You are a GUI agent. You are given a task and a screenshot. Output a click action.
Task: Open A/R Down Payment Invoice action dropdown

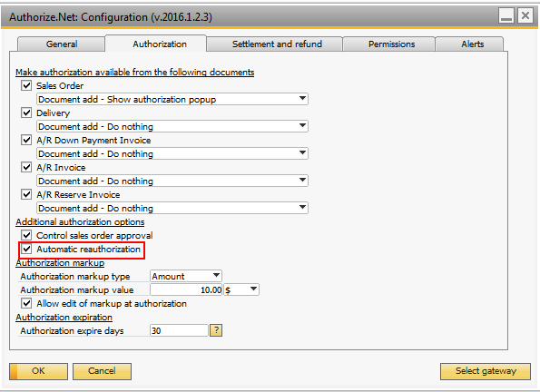tap(172, 153)
